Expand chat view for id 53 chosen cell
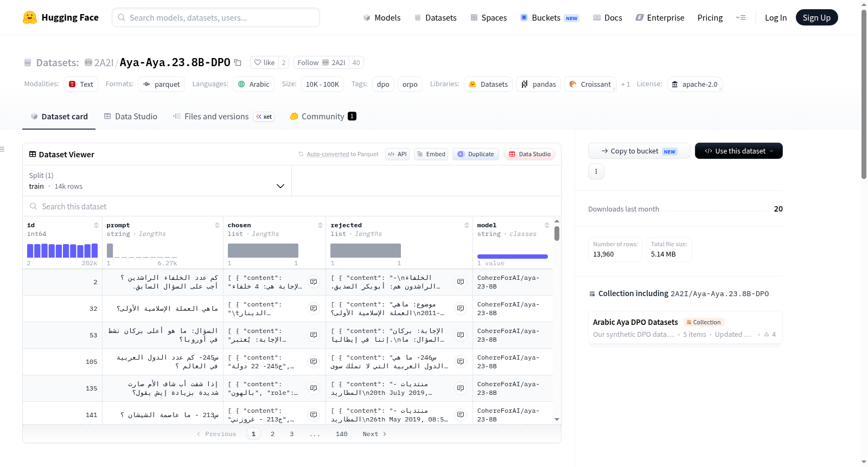This screenshot has width=868, height=467. point(314,335)
